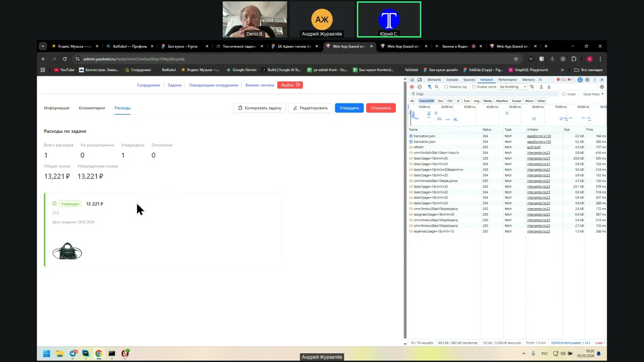644x362 pixels.
Task: Toggle the device toolbar icon
Action: tap(420, 80)
